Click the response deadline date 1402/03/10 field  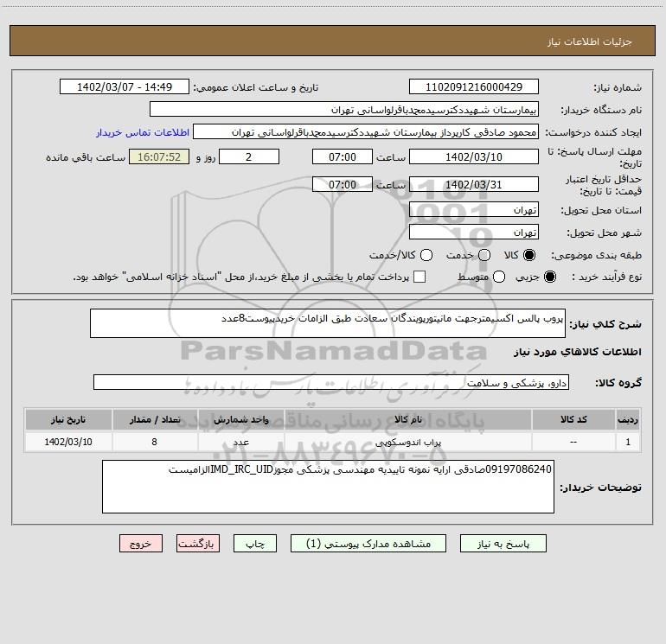[x=474, y=156]
